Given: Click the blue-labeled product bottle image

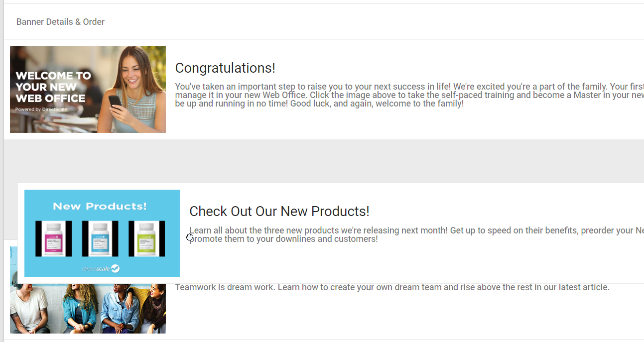Looking at the screenshot, I should coord(100,239).
